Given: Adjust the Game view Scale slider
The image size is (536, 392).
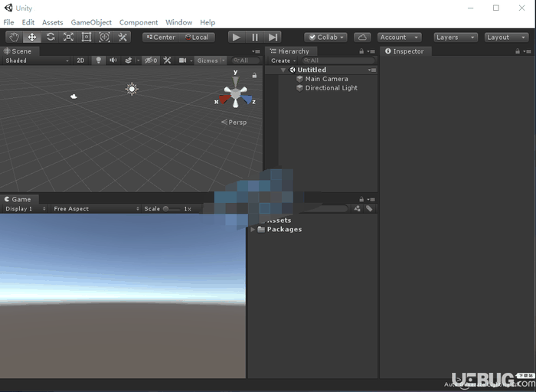Looking at the screenshot, I should 172,209.
